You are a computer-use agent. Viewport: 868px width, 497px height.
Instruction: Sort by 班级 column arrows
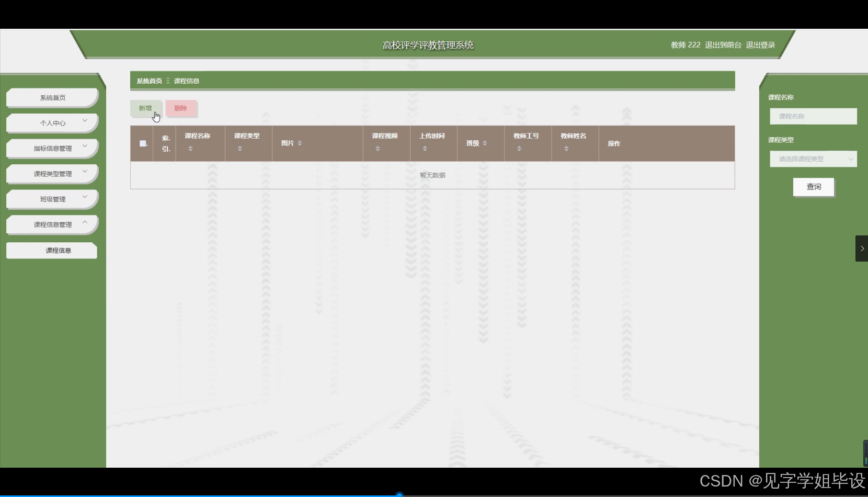(485, 143)
